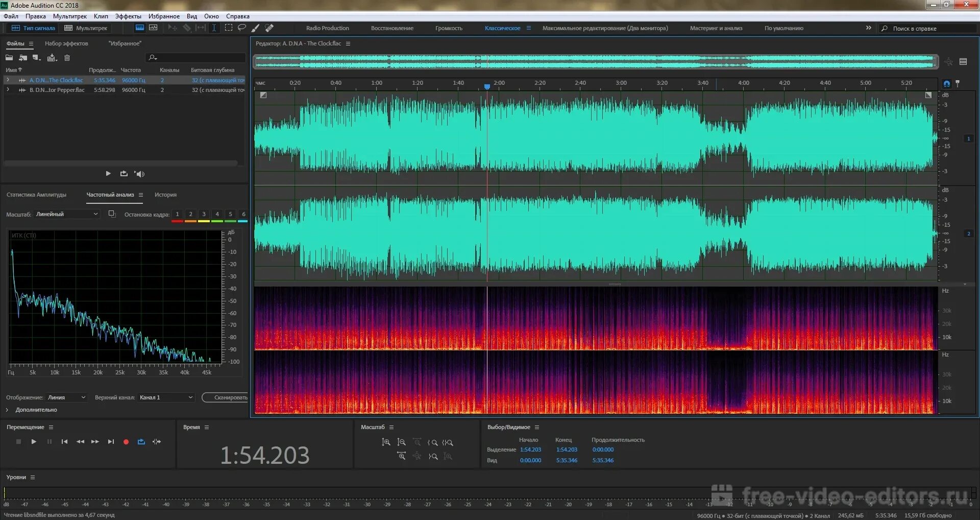Click Zoom In at In Point icon
This screenshot has width=980, height=520.
click(x=433, y=442)
